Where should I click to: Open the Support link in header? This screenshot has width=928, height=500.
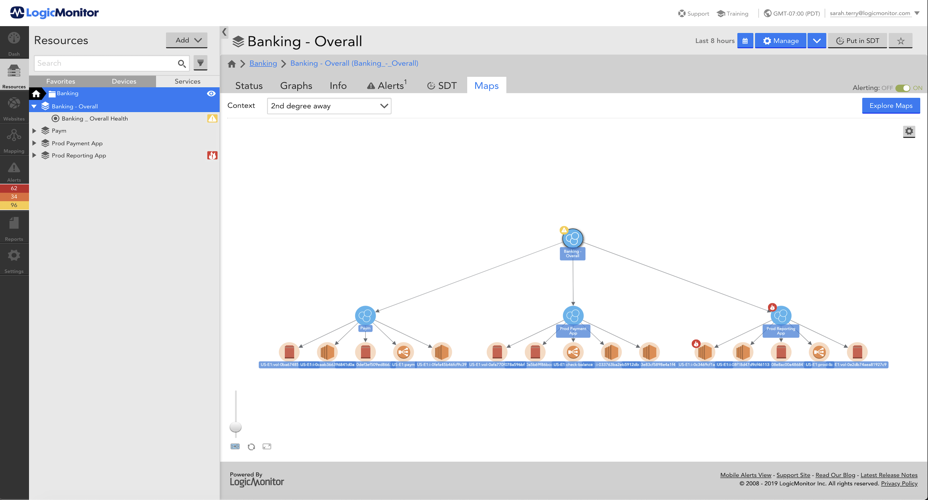[x=694, y=14]
